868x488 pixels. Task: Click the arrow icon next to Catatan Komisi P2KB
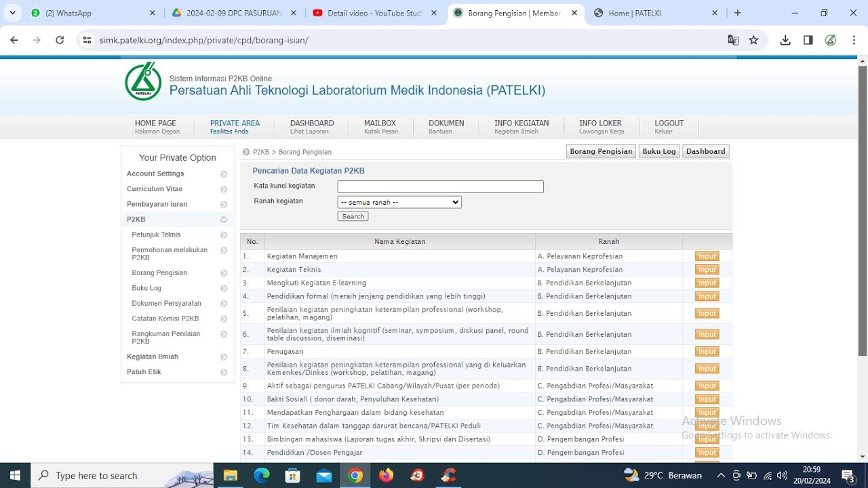pyautogui.click(x=224, y=319)
